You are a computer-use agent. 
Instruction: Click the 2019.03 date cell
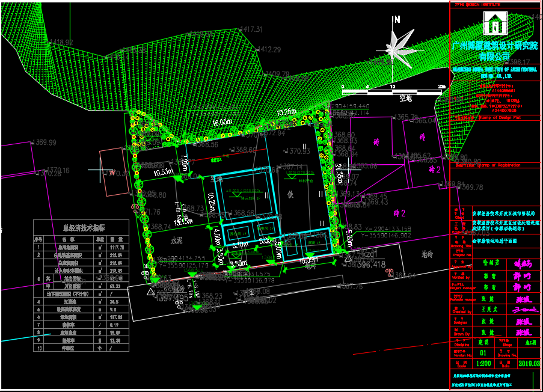[529, 363]
